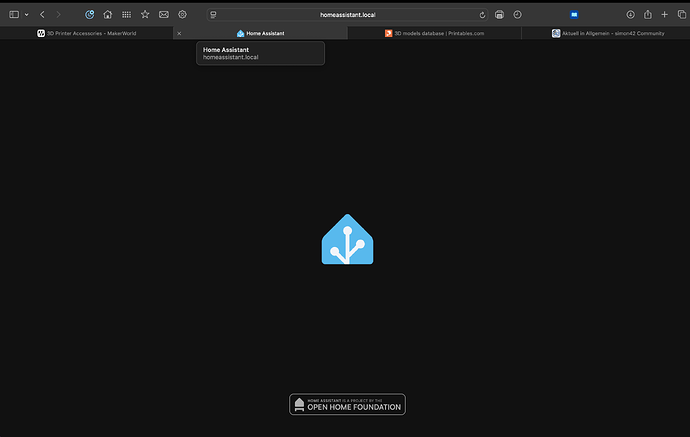Click the bookmarks star icon
Viewport: 690px width, 437px height.
click(x=145, y=15)
